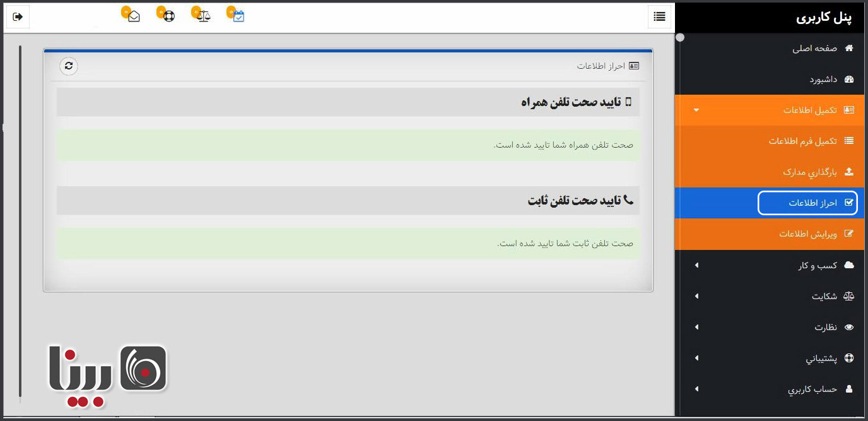
Task: Open the complaints scales notification icon
Action: click(x=202, y=15)
